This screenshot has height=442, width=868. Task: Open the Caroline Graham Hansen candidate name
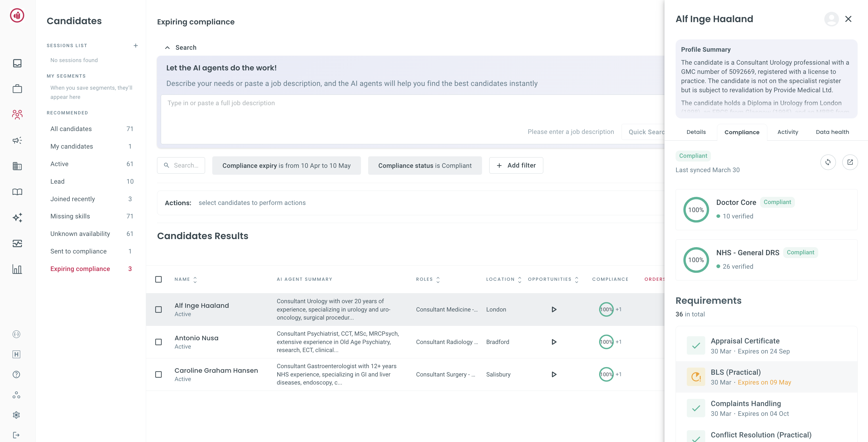[216, 370]
